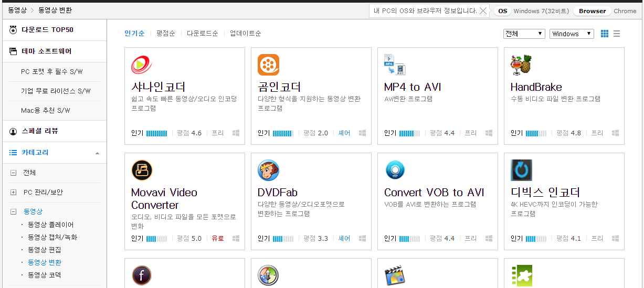Click the 다운로드 TOP50 star icon
644x288 pixels.
pyautogui.click(x=13, y=30)
